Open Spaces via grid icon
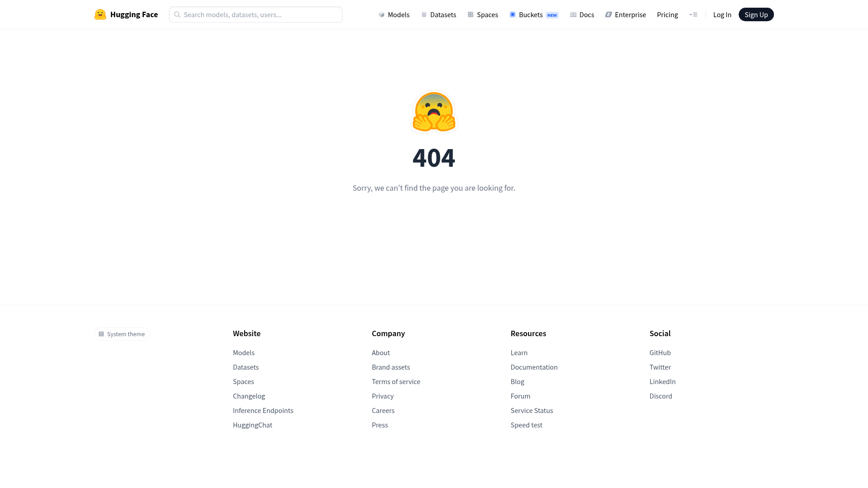This screenshot has height=488, width=868. tap(471, 14)
